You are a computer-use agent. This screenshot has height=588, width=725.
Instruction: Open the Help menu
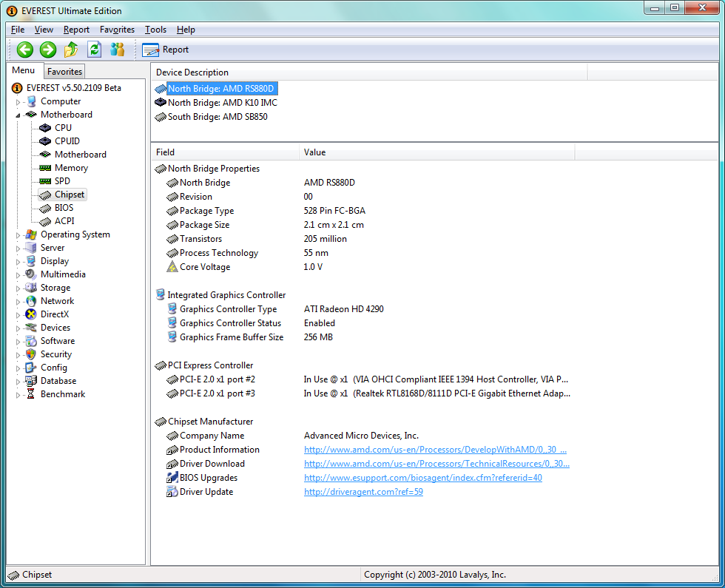point(186,30)
